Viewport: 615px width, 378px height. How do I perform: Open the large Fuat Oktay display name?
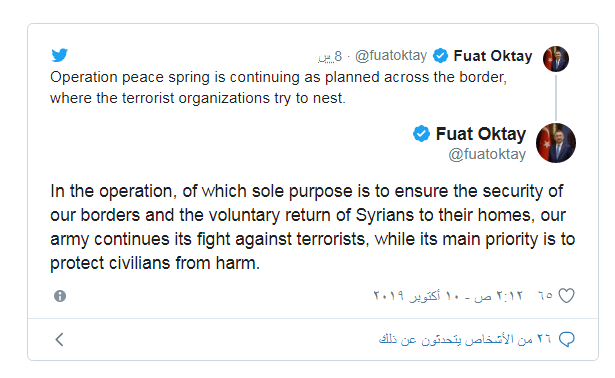[480, 134]
